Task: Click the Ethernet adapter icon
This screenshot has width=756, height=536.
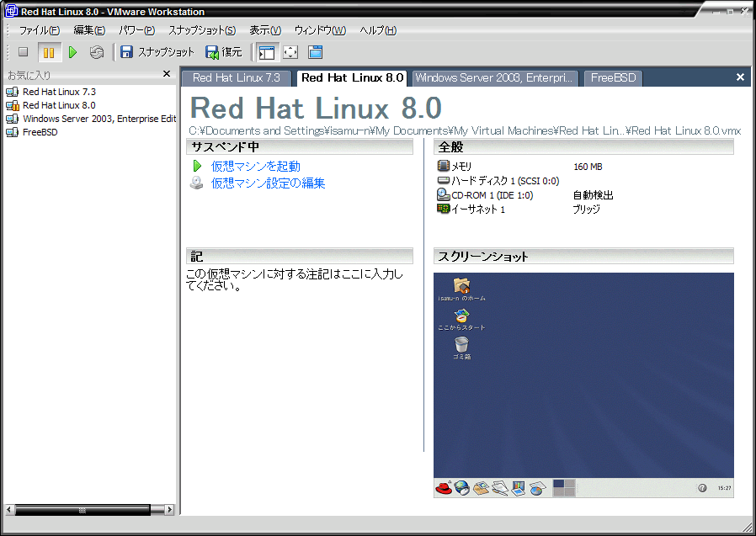Action: tap(443, 208)
